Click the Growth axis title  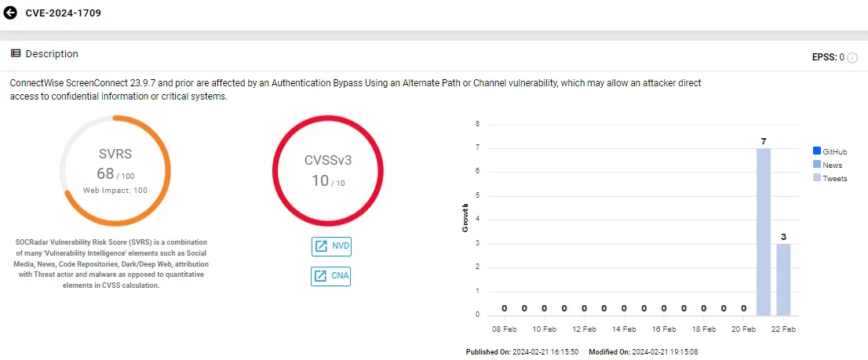pos(465,219)
